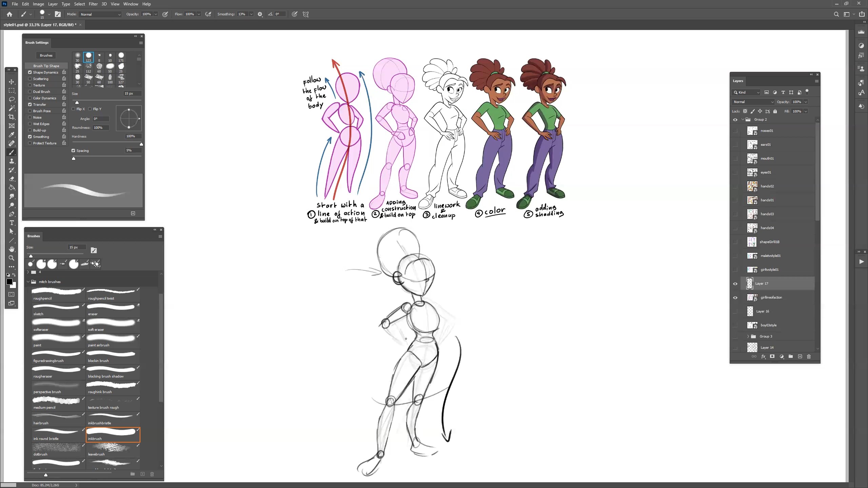Expand the Group 3 layer group

click(x=748, y=336)
